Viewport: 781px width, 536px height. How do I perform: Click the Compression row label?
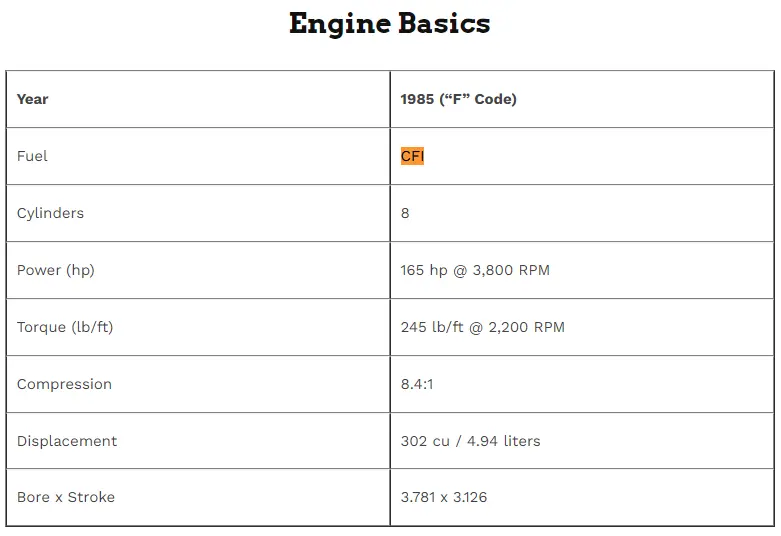[x=64, y=384]
